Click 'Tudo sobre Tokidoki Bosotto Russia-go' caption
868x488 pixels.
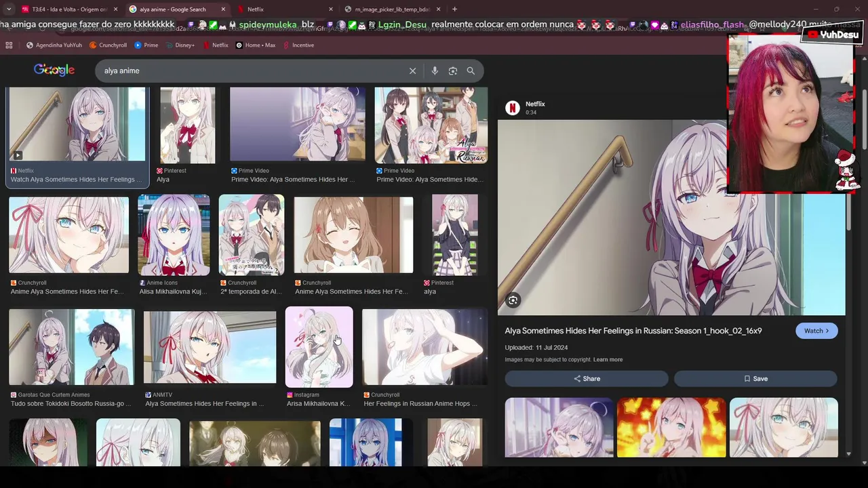tap(71, 403)
